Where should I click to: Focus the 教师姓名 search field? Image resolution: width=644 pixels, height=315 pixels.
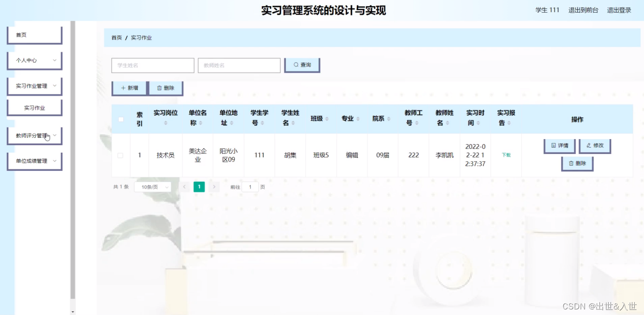point(239,66)
